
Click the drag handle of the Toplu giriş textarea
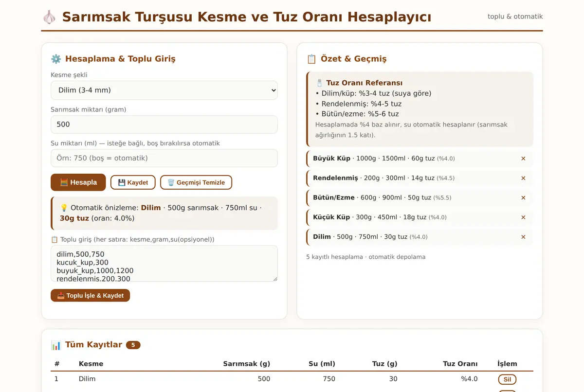pyautogui.click(x=274, y=278)
